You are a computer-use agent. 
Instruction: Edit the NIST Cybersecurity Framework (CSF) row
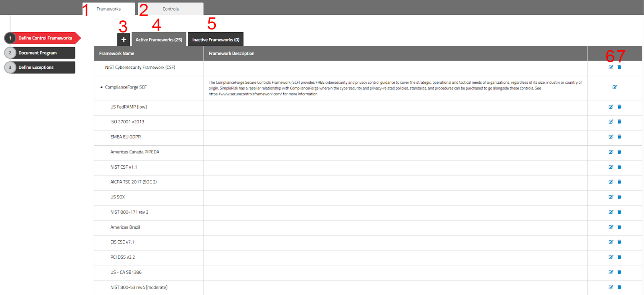click(611, 67)
